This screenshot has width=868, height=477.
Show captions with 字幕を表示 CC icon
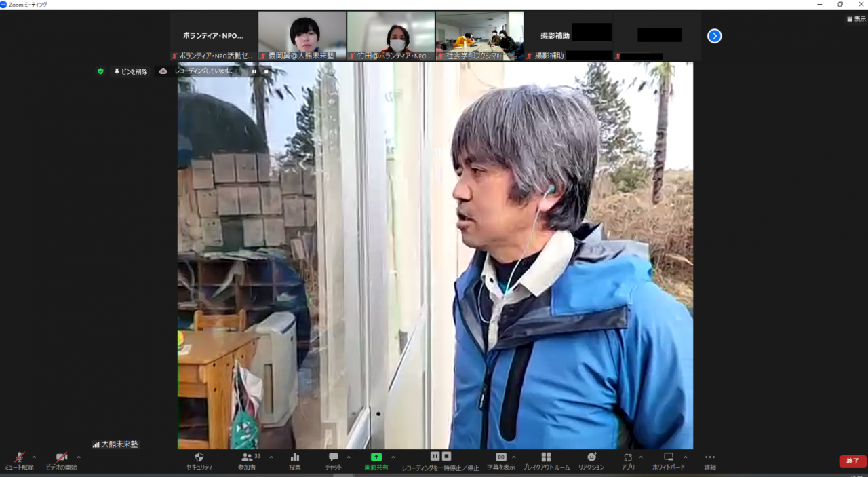click(501, 457)
